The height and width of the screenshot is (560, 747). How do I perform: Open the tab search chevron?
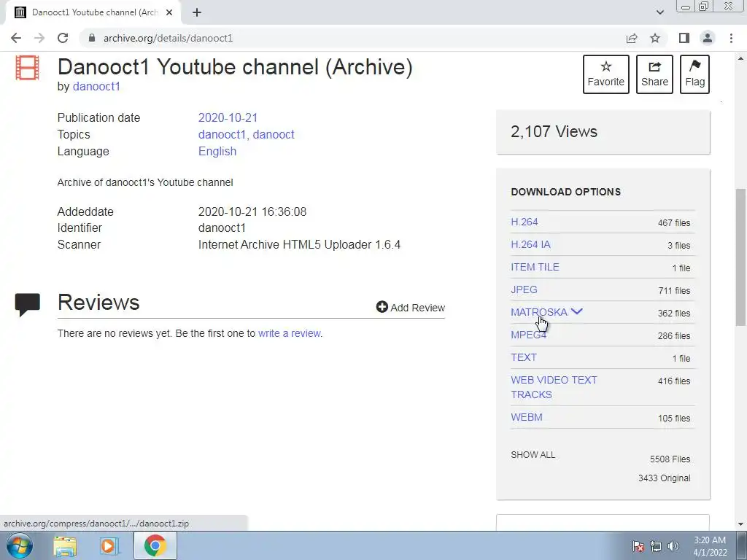pyautogui.click(x=659, y=12)
